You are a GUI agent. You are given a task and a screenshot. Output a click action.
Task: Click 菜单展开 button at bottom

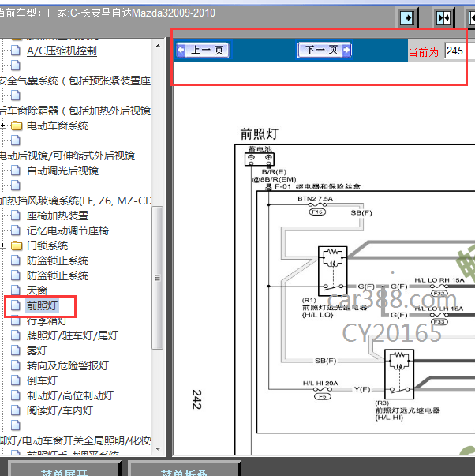[x=65, y=470]
